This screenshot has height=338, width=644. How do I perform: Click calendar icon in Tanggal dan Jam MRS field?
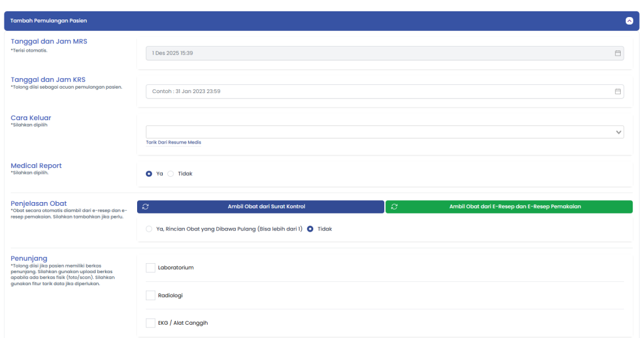point(618,54)
